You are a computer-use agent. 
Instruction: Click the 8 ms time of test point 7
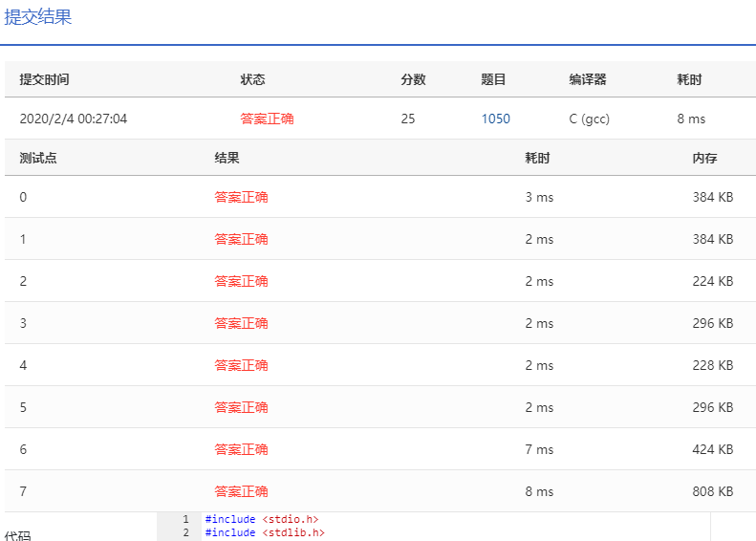click(x=539, y=491)
